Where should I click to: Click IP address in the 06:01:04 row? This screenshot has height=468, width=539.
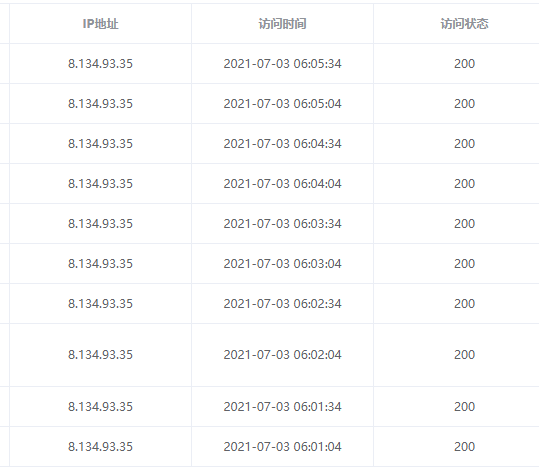point(100,446)
